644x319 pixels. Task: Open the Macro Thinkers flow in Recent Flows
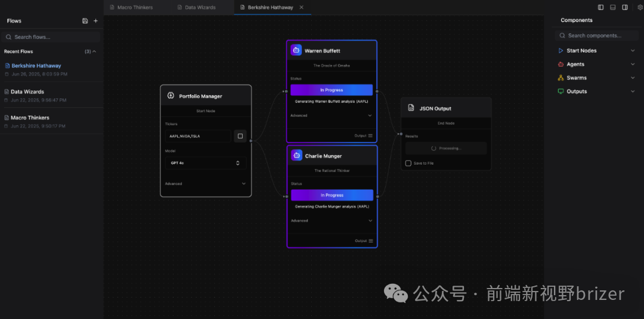tap(30, 118)
